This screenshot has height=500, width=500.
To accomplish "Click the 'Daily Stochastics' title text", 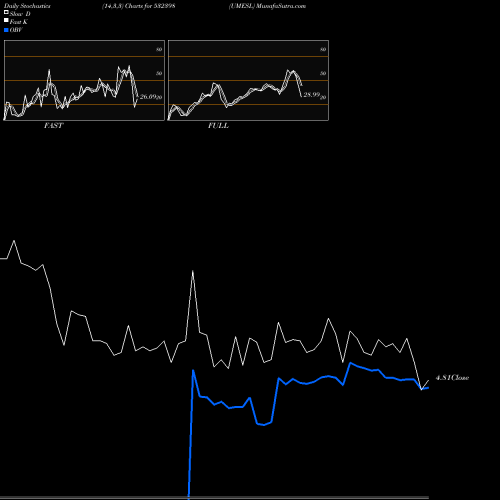I will tap(27, 6).
